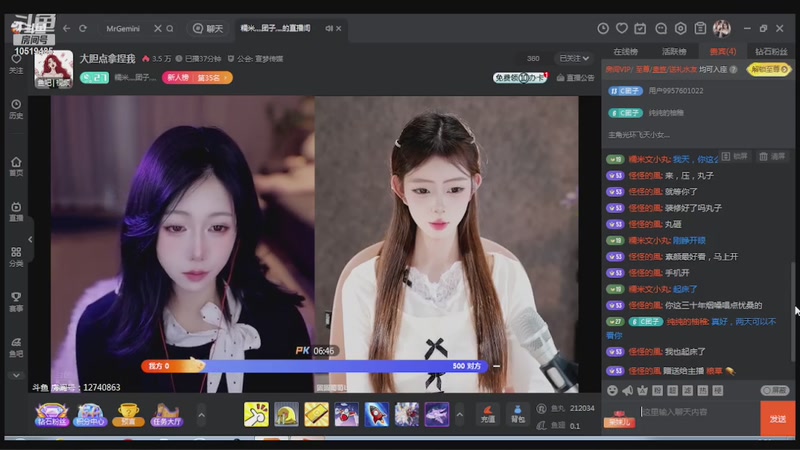Open 直播 live section in sidebar
The image size is (800, 450).
(x=16, y=211)
